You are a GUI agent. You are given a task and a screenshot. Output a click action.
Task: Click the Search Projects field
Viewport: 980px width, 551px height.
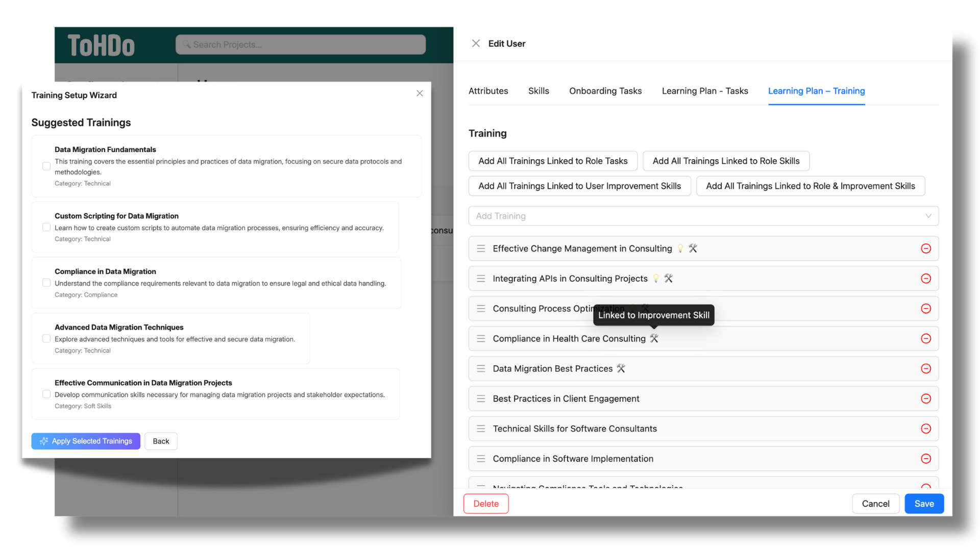point(301,44)
